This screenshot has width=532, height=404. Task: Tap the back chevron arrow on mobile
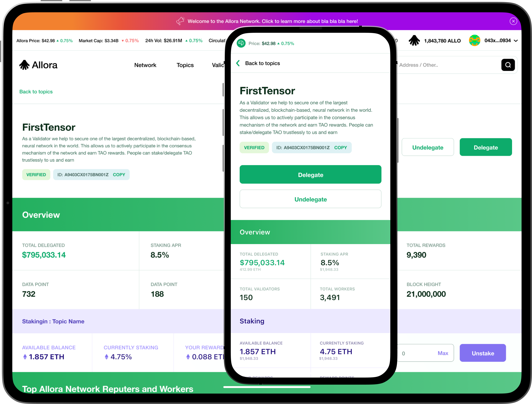[238, 63]
